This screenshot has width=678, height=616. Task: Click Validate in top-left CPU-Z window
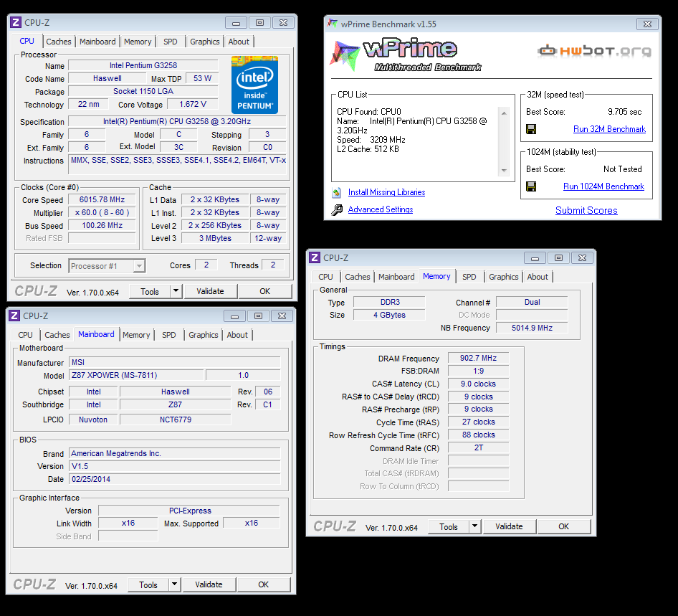coord(210,291)
